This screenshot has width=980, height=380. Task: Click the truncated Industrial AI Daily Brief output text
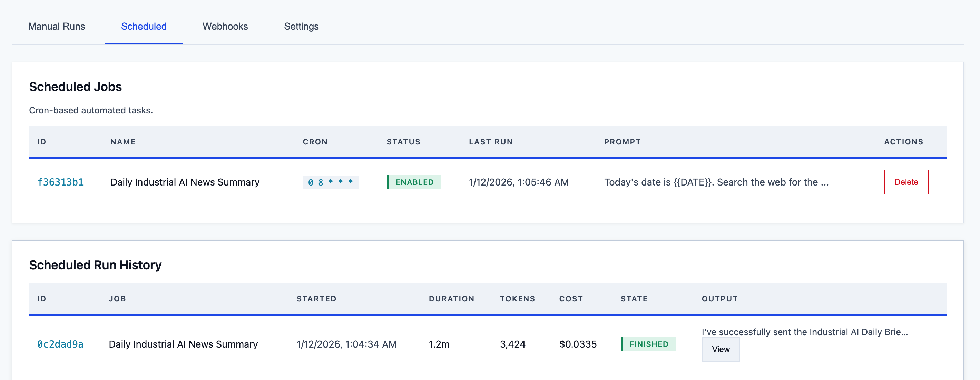tap(804, 332)
